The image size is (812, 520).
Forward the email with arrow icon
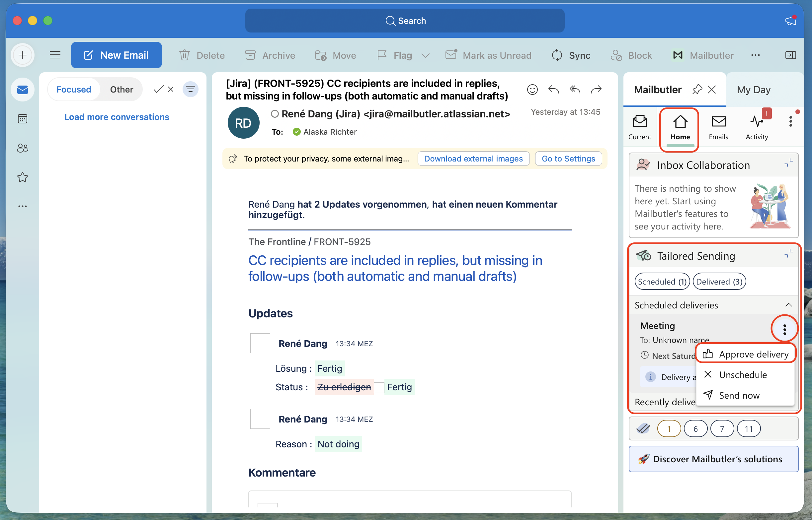596,90
